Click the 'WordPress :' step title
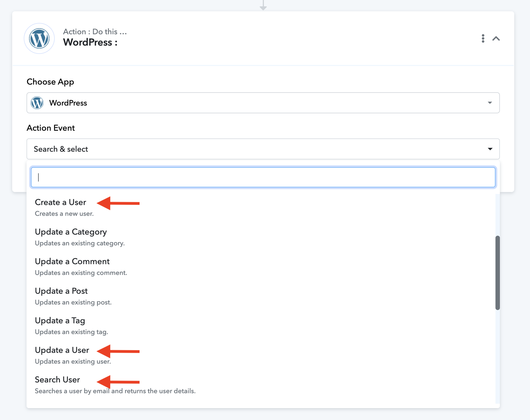Image resolution: width=530 pixels, height=420 pixels. coord(90,42)
